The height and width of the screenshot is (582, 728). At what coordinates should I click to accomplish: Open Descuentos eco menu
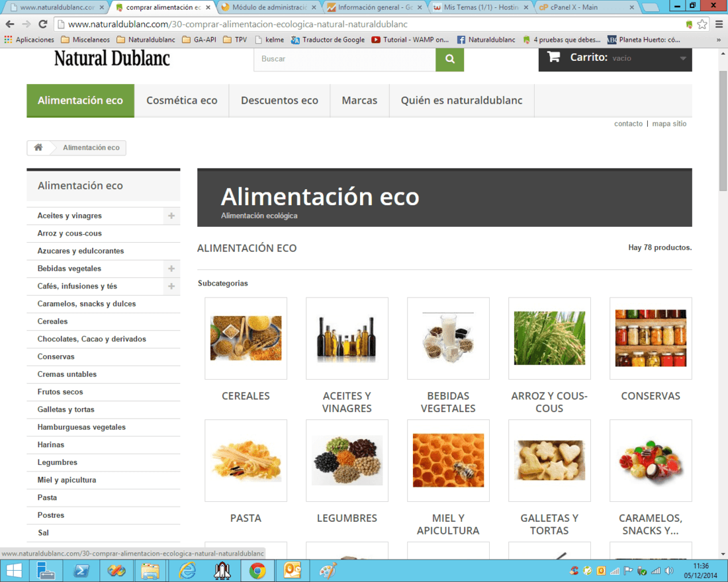pos(279,101)
